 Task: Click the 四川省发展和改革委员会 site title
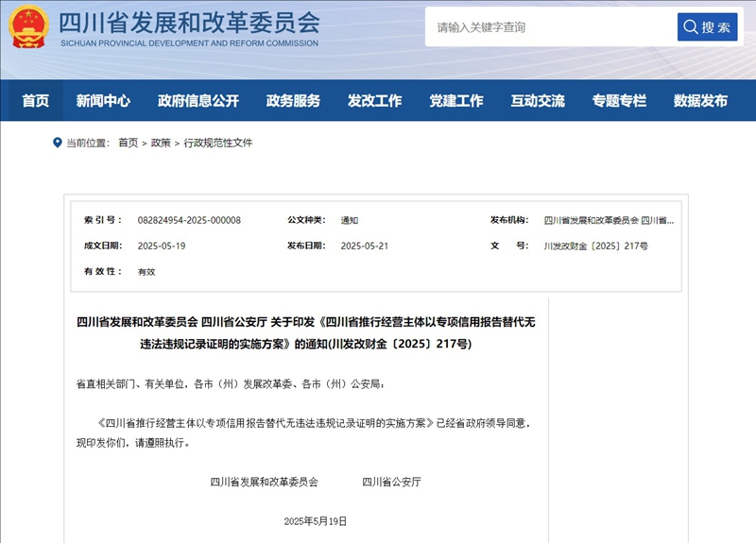point(189,23)
